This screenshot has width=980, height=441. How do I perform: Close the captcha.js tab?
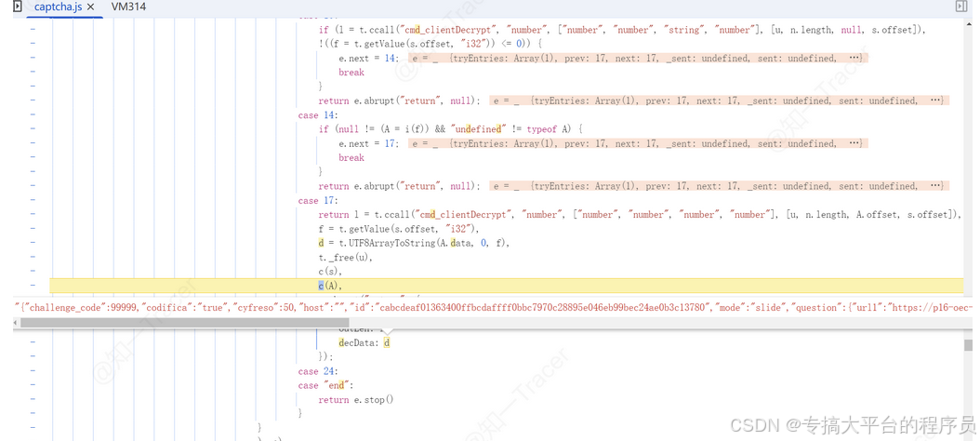click(90, 7)
